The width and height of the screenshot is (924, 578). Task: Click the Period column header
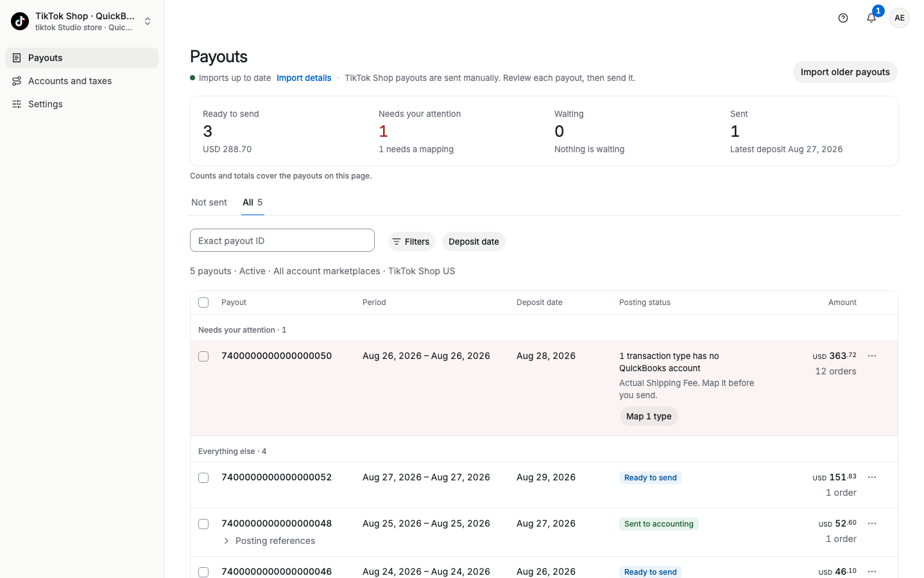click(374, 302)
